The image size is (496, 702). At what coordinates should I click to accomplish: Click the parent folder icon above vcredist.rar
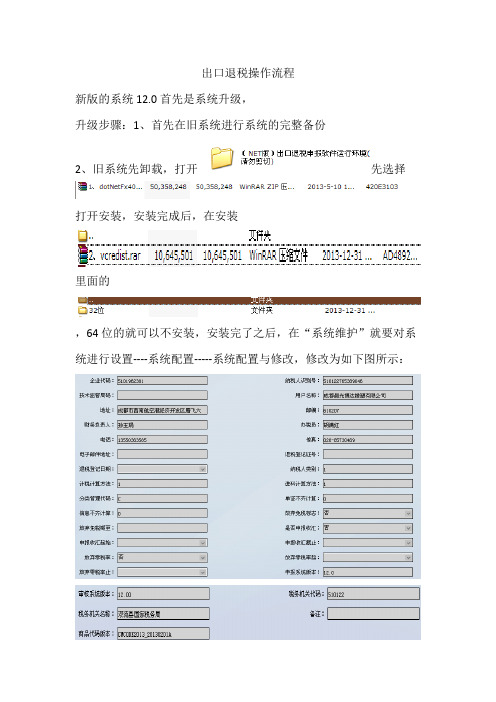pos(82,235)
